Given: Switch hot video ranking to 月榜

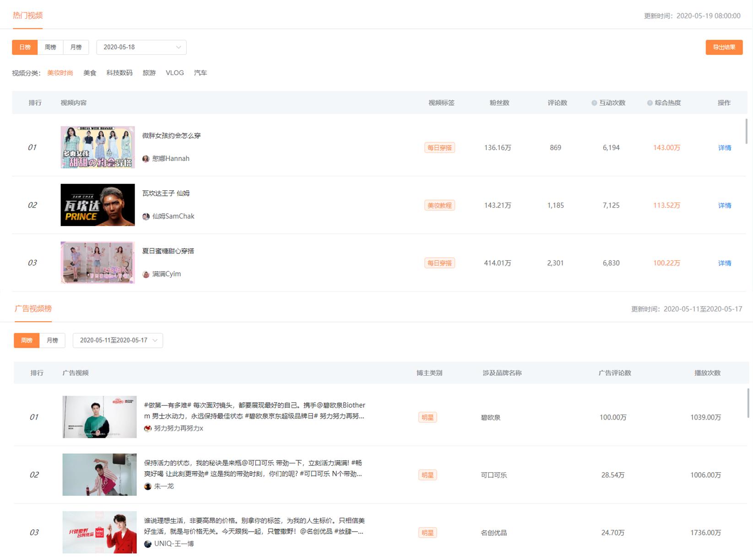Looking at the screenshot, I should (x=76, y=47).
